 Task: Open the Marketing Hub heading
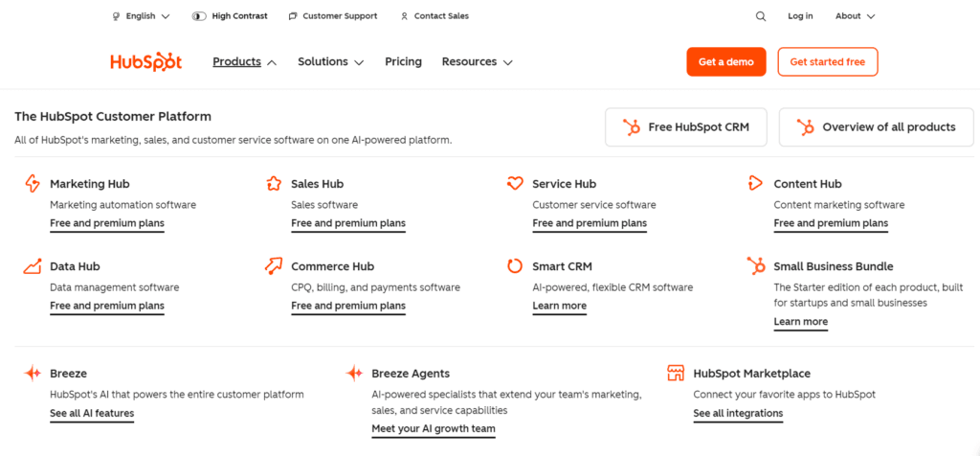(90, 184)
